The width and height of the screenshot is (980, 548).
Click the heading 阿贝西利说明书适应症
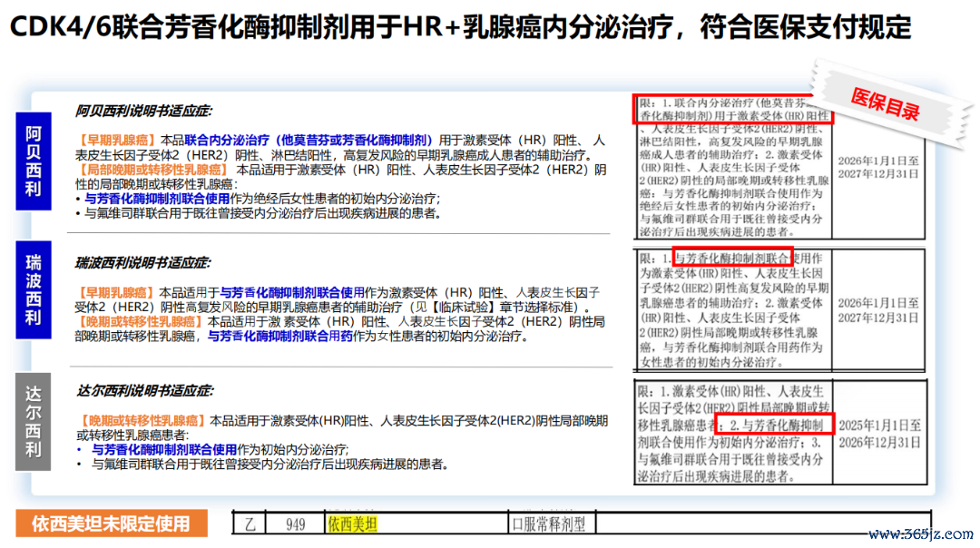143,112
